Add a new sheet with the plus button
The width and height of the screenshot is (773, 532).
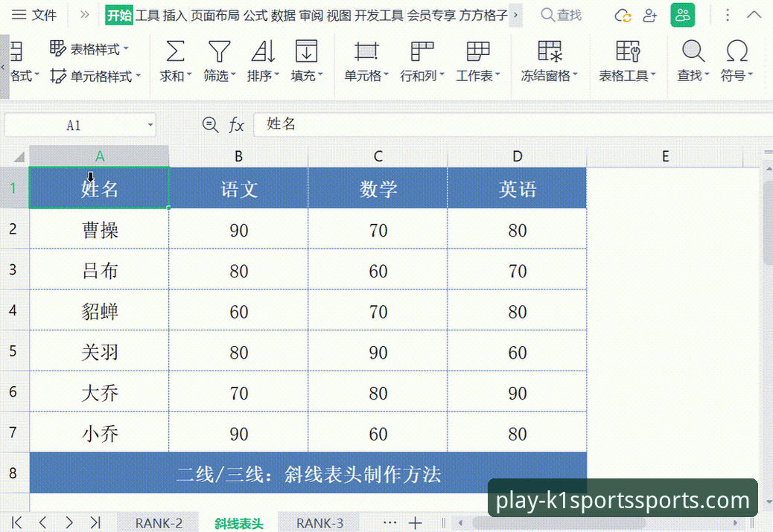tap(415, 522)
